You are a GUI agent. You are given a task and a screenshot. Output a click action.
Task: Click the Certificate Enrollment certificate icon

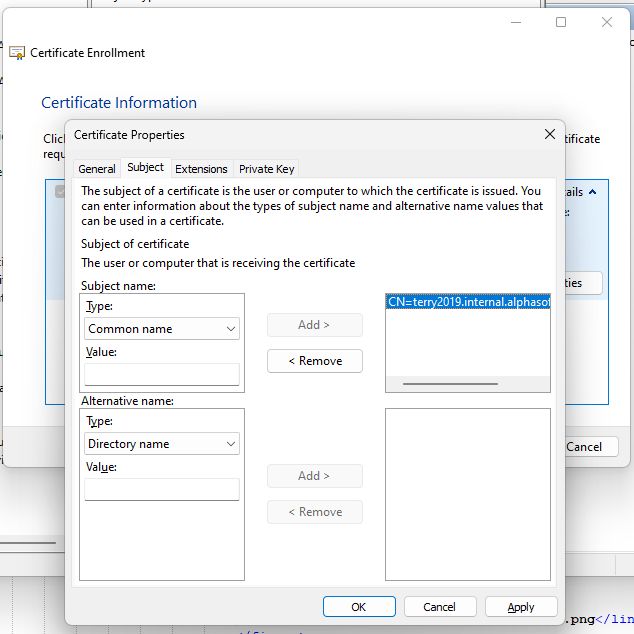(17, 53)
